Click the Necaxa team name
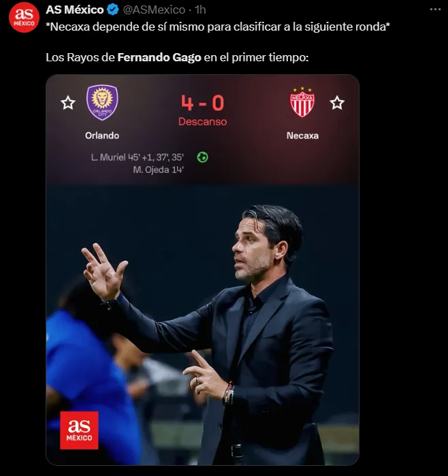The image size is (448, 476). (x=302, y=136)
